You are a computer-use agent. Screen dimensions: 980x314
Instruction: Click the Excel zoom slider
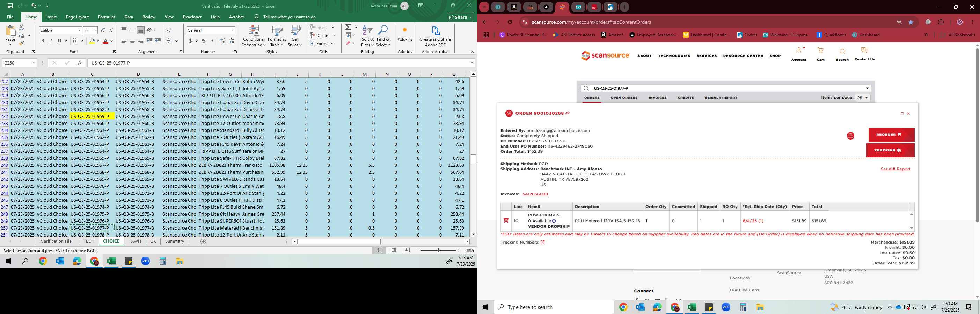438,250
